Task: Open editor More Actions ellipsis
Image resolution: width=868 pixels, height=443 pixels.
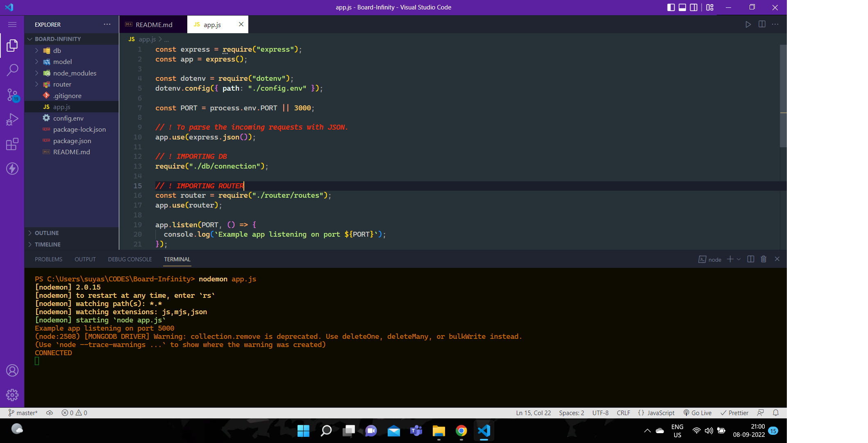Action: pos(775,24)
